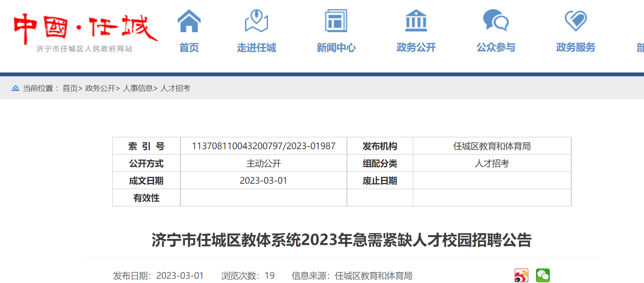
Task: Click the 济宁市任城区人民政府网站 subtitle text
Action: 84,49
